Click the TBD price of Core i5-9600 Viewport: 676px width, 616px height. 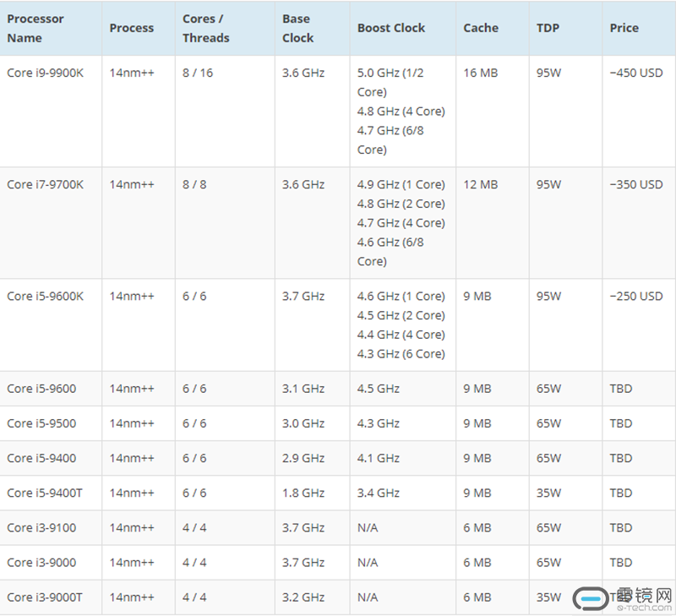620,389
